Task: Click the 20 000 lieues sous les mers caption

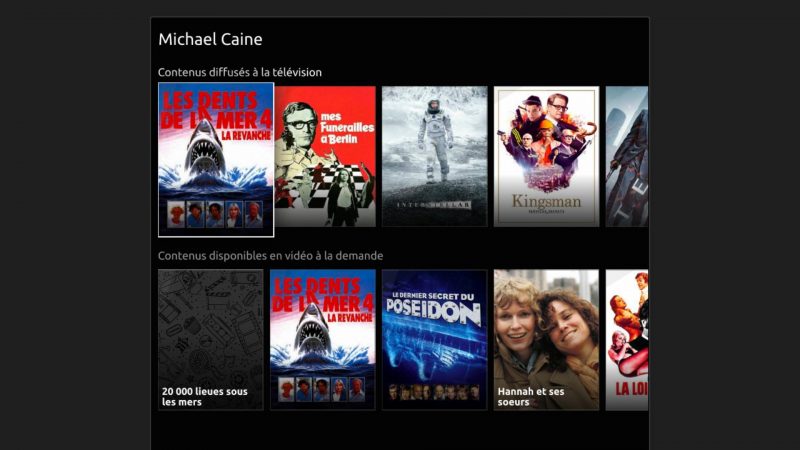Action: click(205, 396)
